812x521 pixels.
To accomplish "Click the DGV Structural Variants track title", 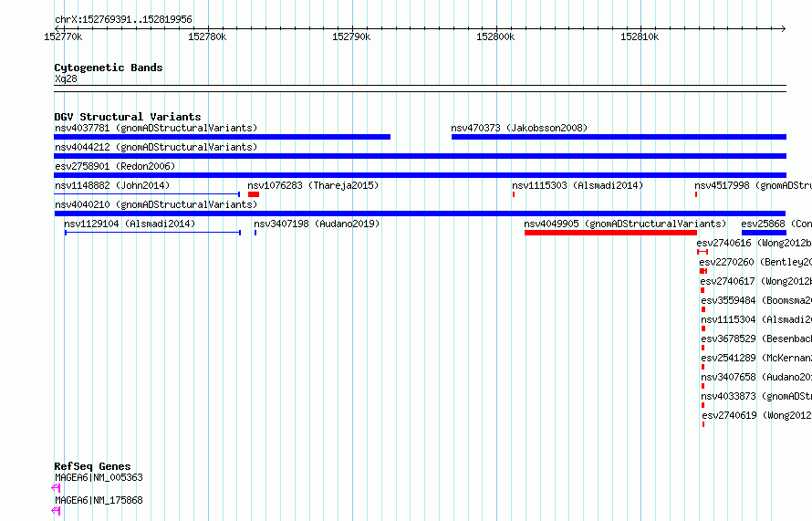I will (128, 117).
